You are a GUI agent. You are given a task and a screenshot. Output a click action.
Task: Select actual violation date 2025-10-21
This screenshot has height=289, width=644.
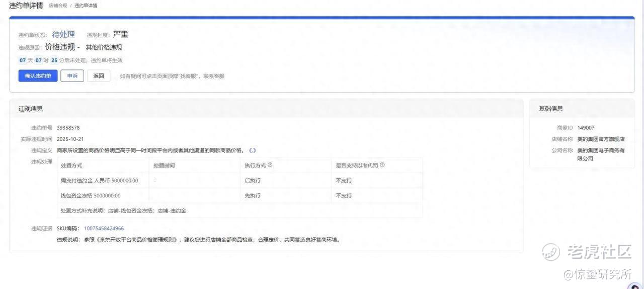[70, 139]
